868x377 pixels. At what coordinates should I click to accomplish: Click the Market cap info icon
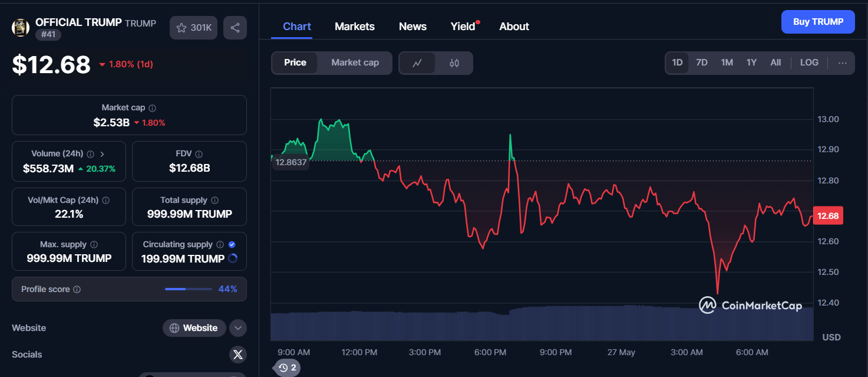153,108
